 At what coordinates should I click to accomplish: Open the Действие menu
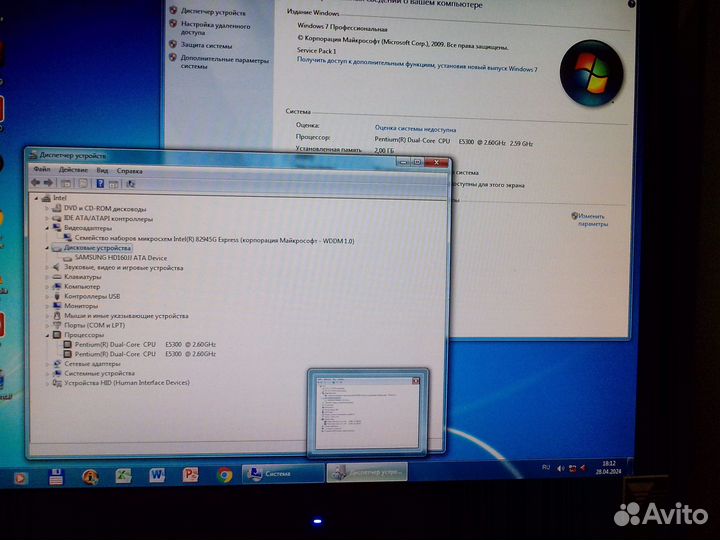pos(73,169)
